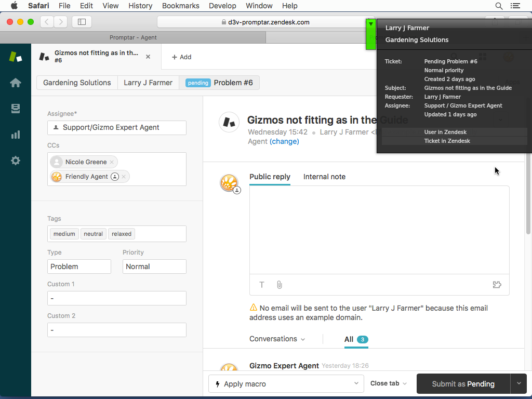Open the Reporting bar chart icon
This screenshot has width=532, height=399.
point(16,135)
